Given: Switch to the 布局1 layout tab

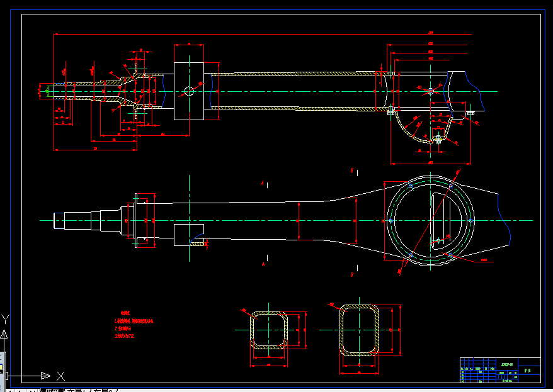Looking at the screenshot, I should (x=77, y=391).
